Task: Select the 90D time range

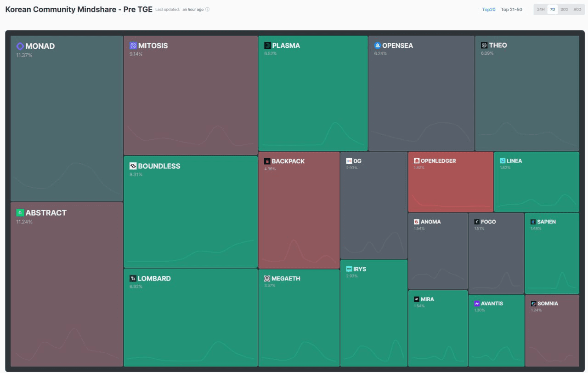Action: point(577,10)
